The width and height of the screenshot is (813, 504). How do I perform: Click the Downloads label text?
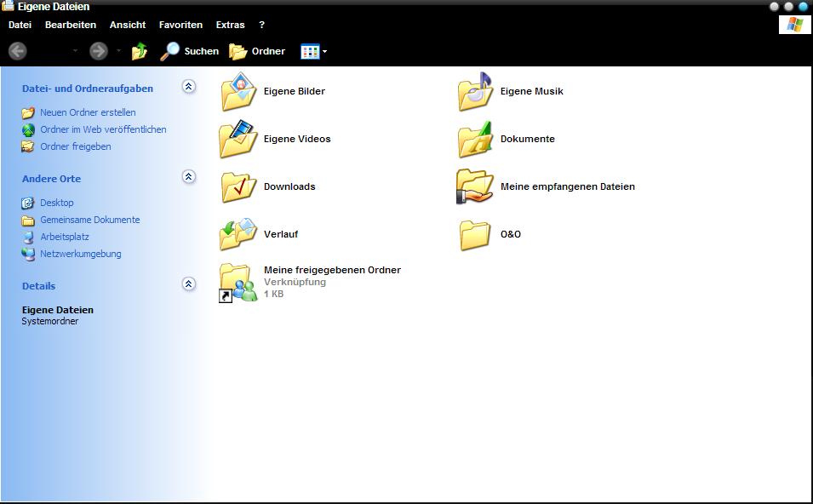(x=289, y=186)
